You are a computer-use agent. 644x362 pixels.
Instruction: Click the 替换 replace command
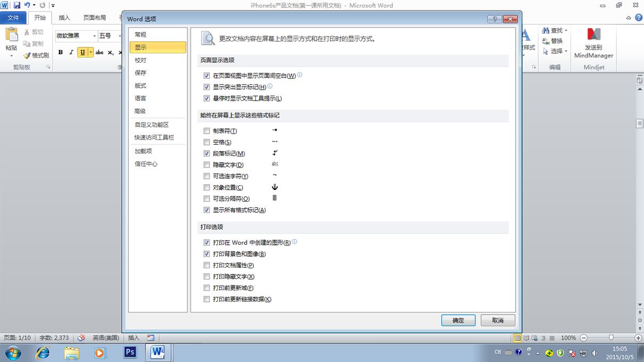point(552,41)
